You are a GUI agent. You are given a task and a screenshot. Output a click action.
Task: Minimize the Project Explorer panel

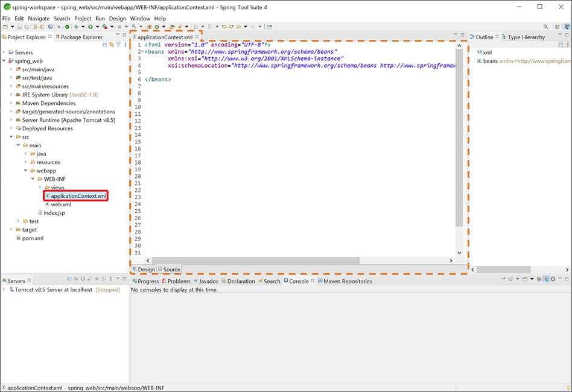(118, 34)
